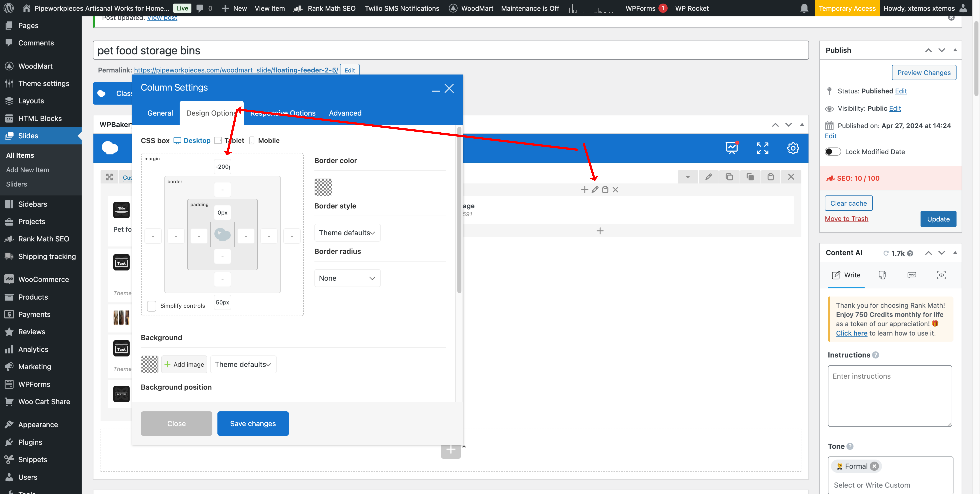Image resolution: width=980 pixels, height=494 pixels.
Task: Focus the top margin input showing -200
Action: pyautogui.click(x=223, y=167)
